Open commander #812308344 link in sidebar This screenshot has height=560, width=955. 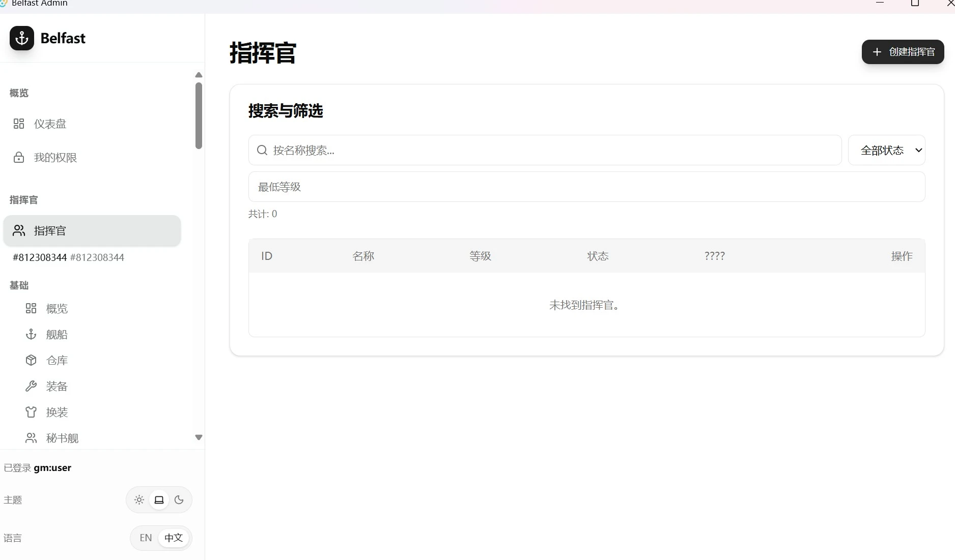tap(68, 257)
